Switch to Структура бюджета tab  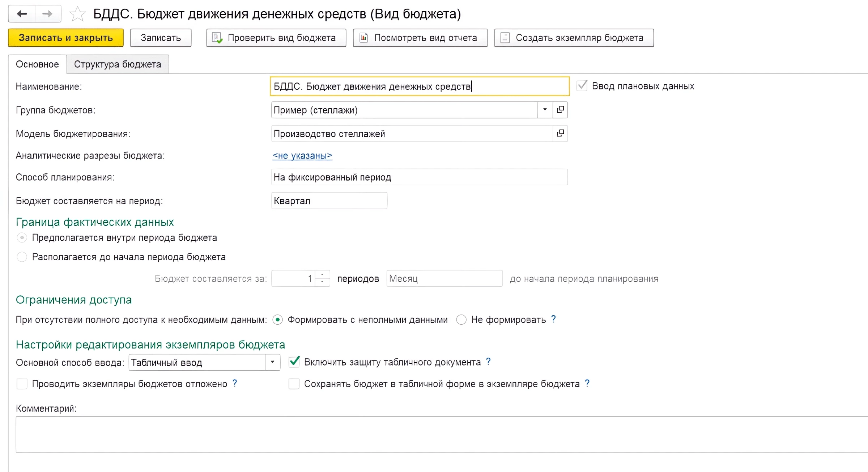(x=118, y=64)
